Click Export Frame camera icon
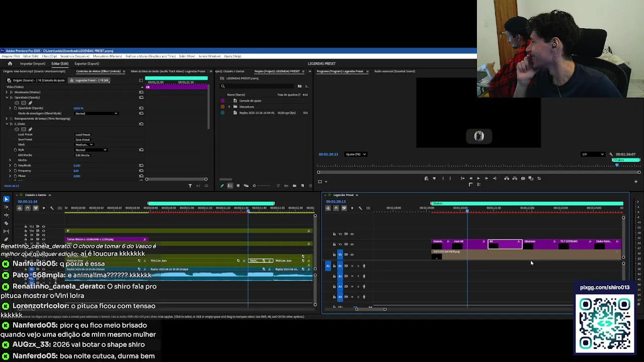 coord(523,178)
